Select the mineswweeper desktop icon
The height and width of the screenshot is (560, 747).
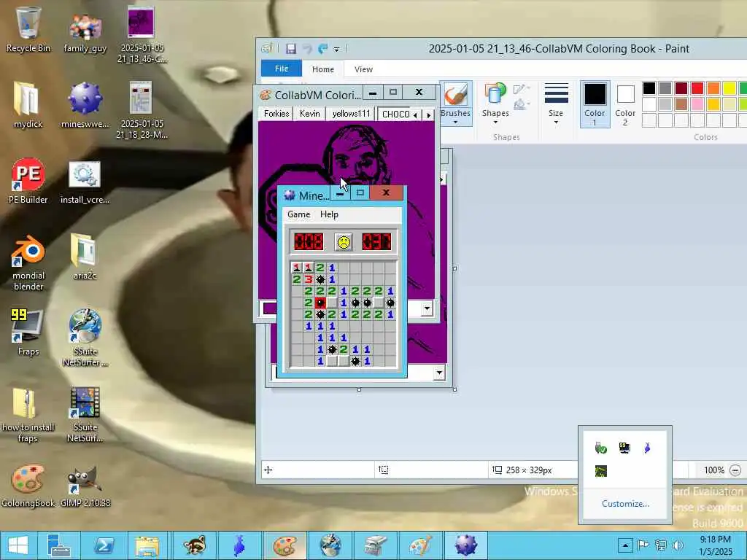(85, 105)
